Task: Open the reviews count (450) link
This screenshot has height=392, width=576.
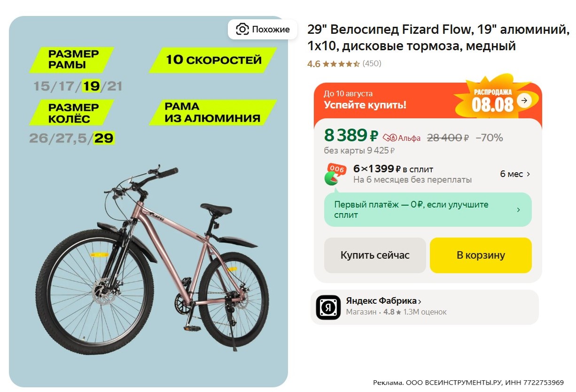Action: click(x=372, y=64)
